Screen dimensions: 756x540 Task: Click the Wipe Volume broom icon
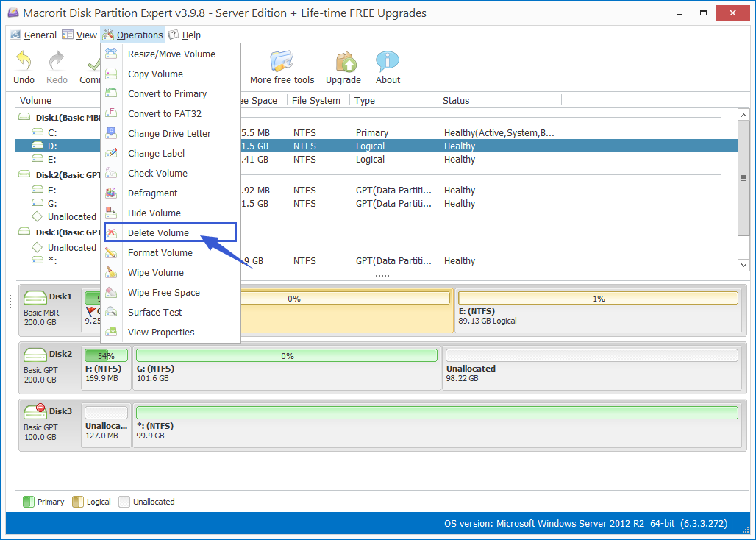click(x=111, y=272)
